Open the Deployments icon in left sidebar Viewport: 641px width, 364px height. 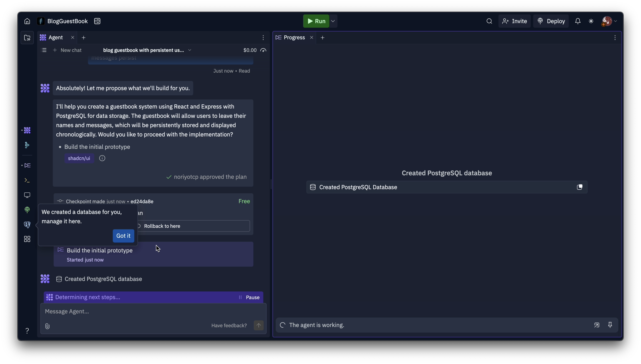27,210
